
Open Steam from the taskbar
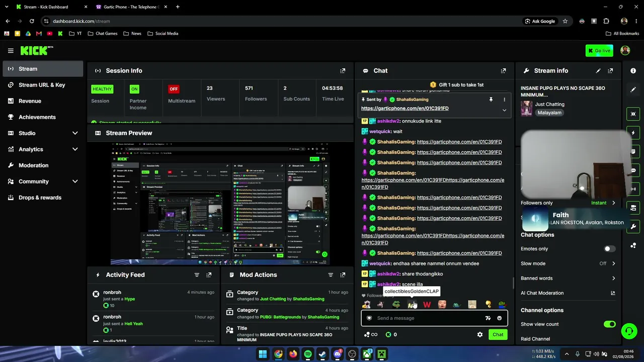323,354
